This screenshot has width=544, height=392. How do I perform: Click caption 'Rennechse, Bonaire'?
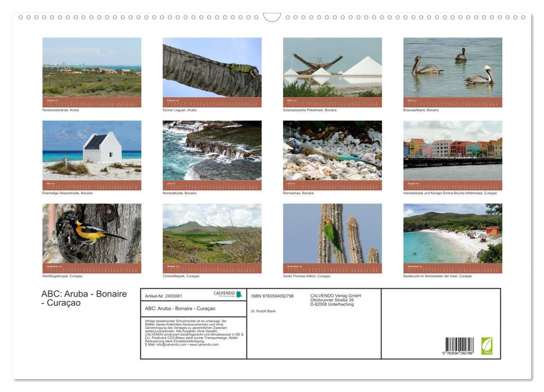pos(299,193)
